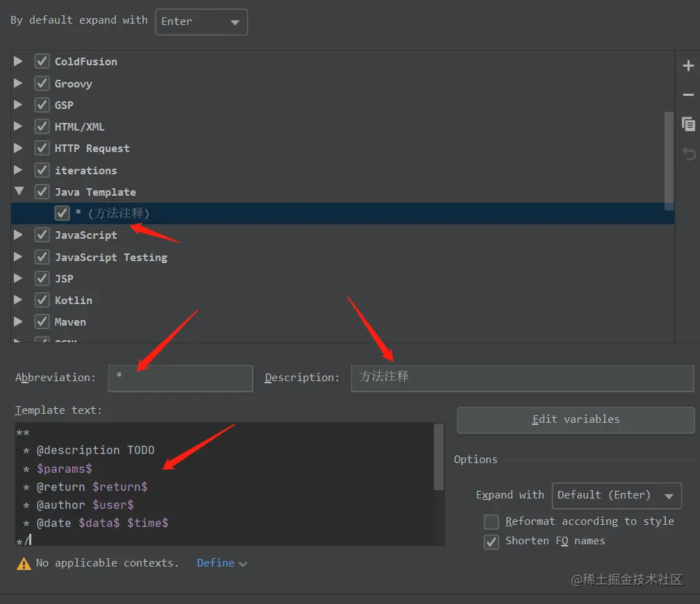
Task: Expand the JavaScript tree node
Action: pos(18,235)
